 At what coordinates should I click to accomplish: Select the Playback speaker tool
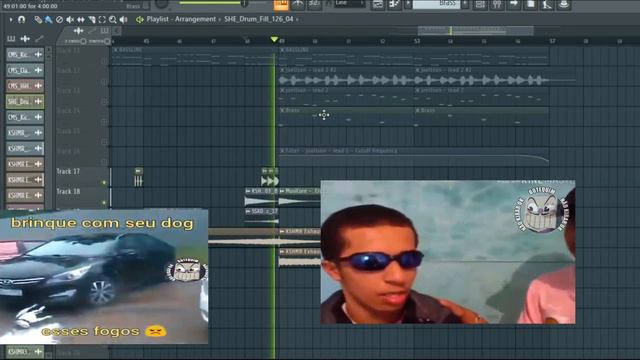(123, 19)
